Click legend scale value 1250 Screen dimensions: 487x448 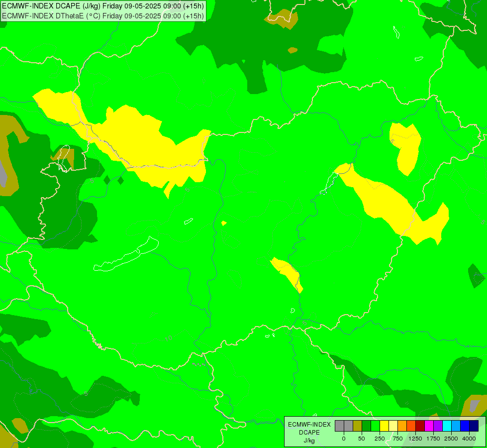pyautogui.click(x=415, y=439)
